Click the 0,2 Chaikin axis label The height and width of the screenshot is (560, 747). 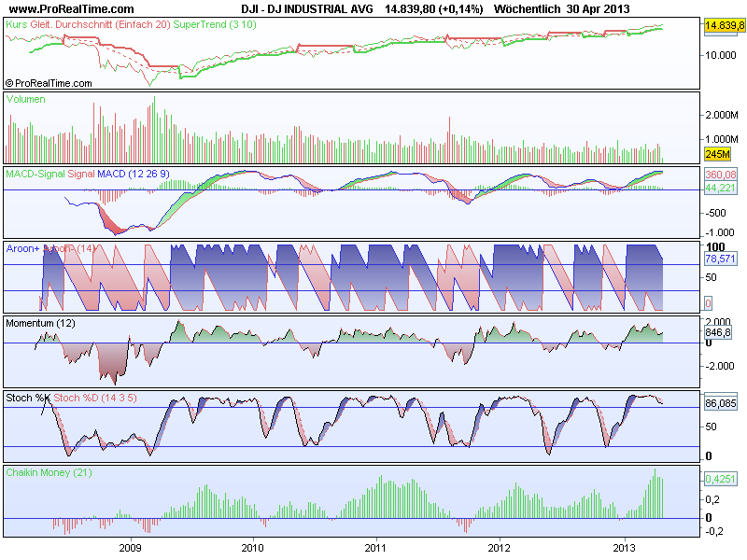tap(712, 499)
